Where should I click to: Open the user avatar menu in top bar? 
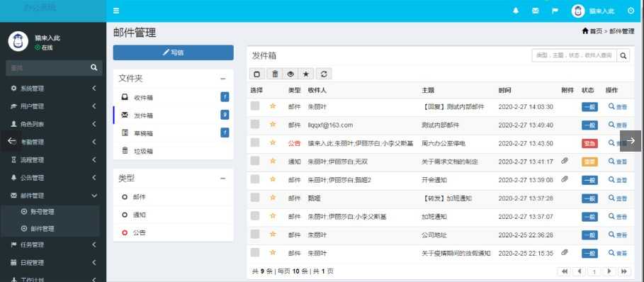[x=578, y=11]
